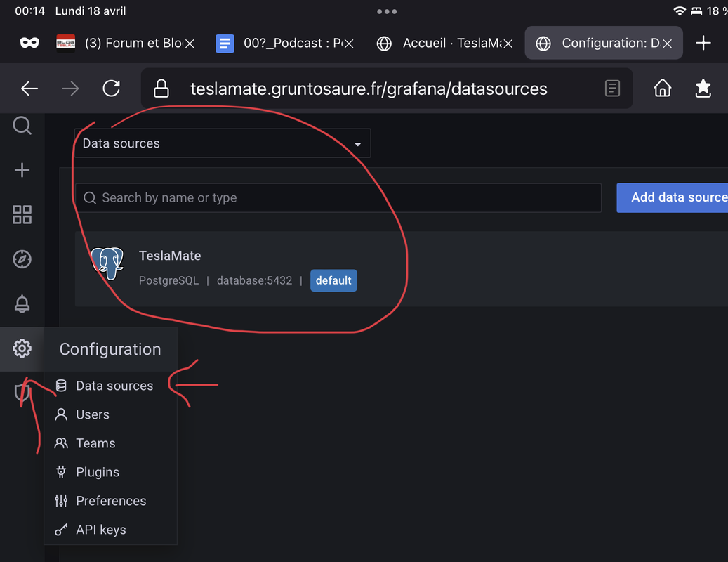Click the browser forward arrow
The width and height of the screenshot is (728, 562).
pyautogui.click(x=70, y=89)
